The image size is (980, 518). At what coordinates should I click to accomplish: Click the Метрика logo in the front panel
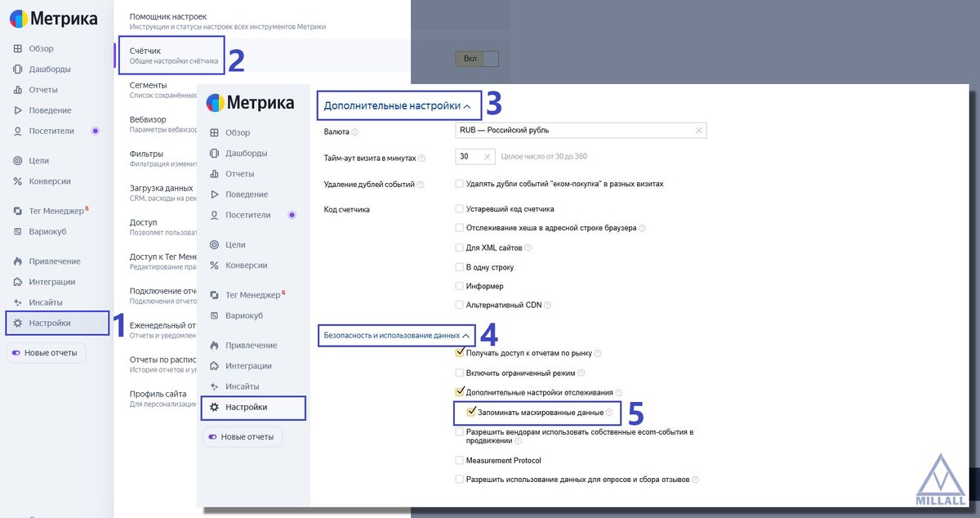pyautogui.click(x=250, y=103)
